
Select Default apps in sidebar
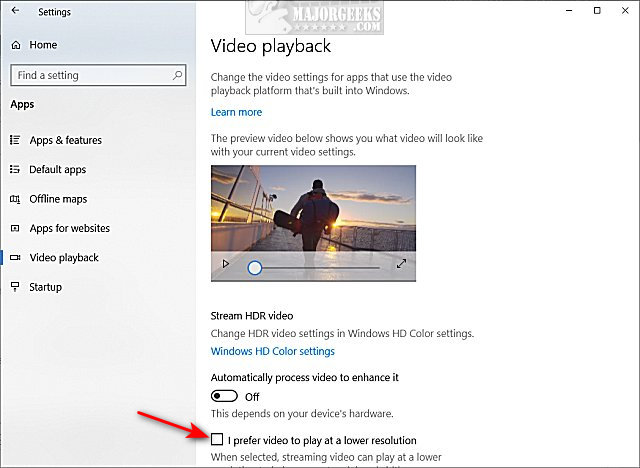pos(58,169)
